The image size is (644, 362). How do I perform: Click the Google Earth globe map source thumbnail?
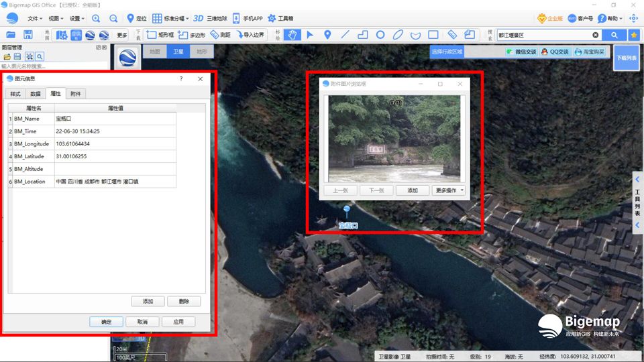pyautogui.click(x=127, y=58)
